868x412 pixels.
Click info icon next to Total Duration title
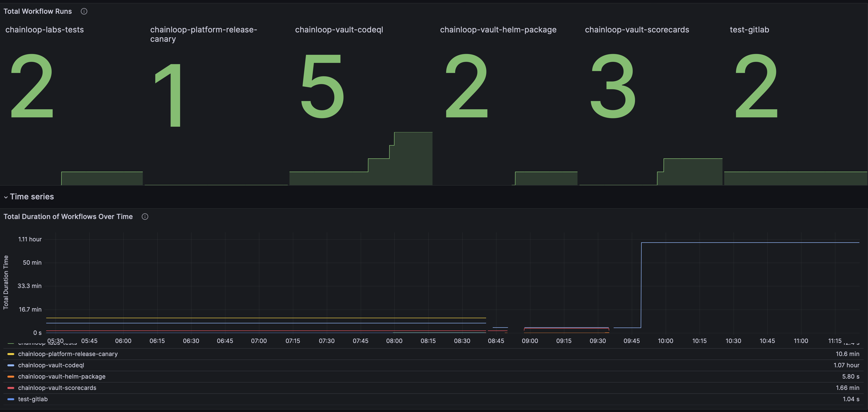click(x=145, y=217)
